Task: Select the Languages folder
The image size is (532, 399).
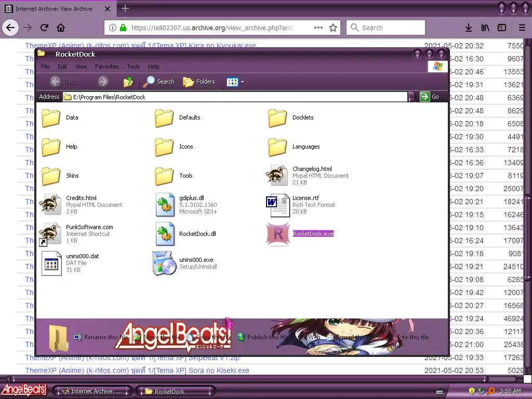Action: click(277, 147)
